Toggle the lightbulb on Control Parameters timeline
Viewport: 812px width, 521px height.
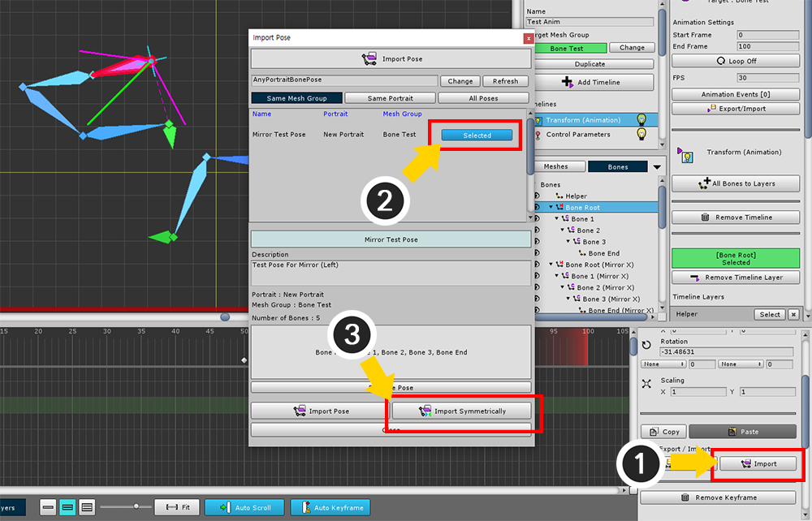coord(641,135)
